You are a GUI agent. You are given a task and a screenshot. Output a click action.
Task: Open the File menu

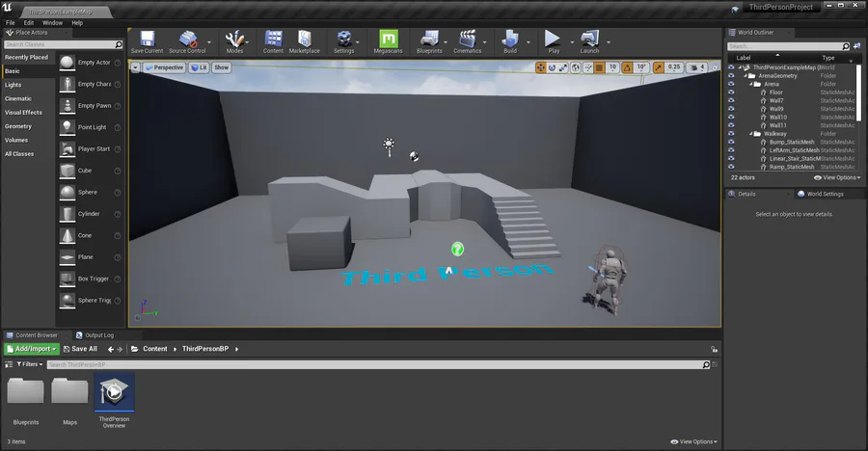11,23
